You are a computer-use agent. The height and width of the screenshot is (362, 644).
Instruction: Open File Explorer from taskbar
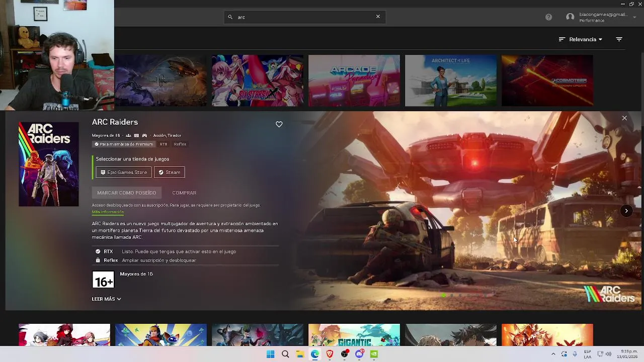point(300,354)
